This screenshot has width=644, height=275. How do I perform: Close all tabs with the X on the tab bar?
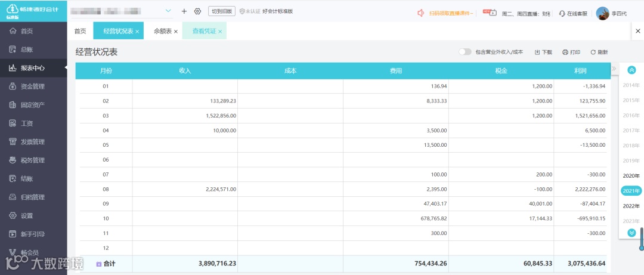(x=638, y=31)
